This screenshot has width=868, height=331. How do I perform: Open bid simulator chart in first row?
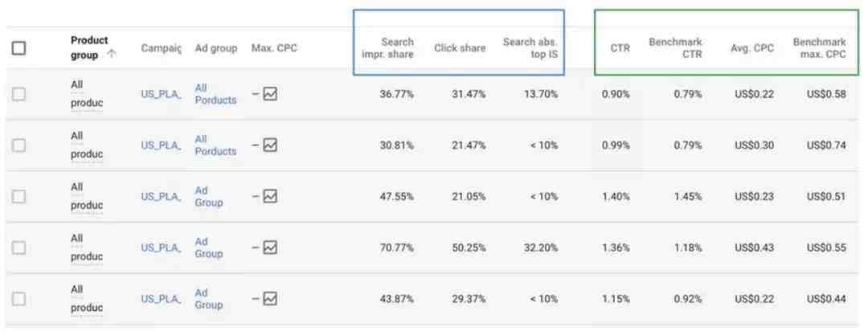pyautogui.click(x=270, y=94)
